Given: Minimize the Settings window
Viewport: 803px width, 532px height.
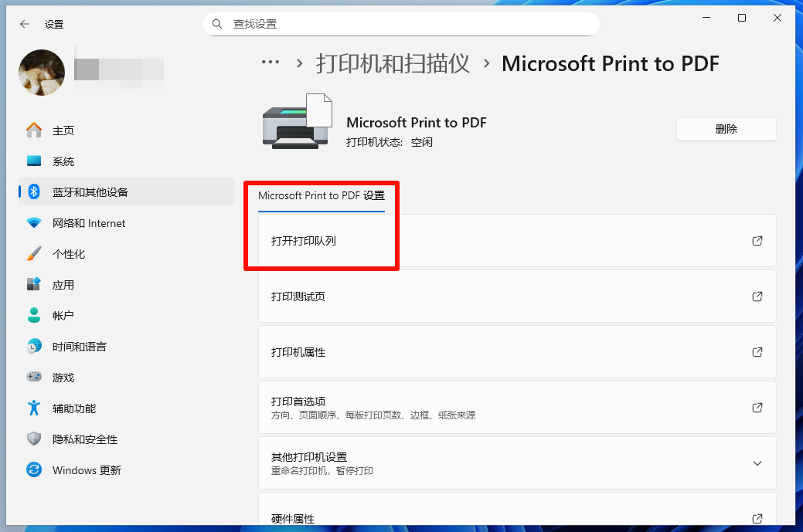Looking at the screenshot, I should click(x=706, y=18).
